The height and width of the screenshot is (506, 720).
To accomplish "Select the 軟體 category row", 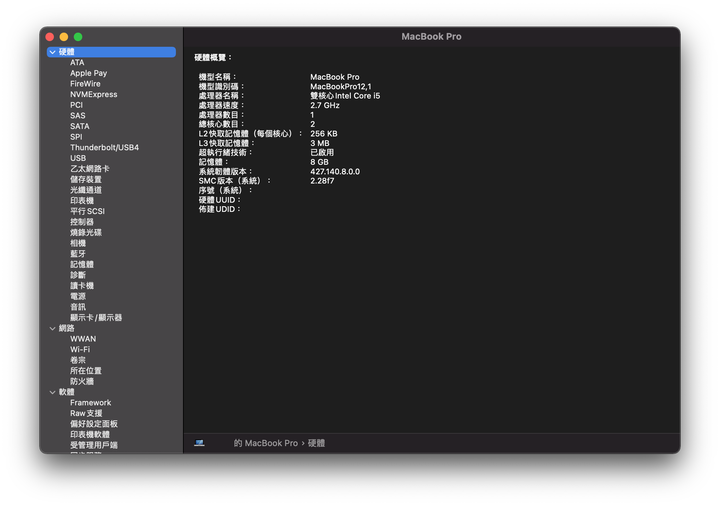I will (x=111, y=392).
